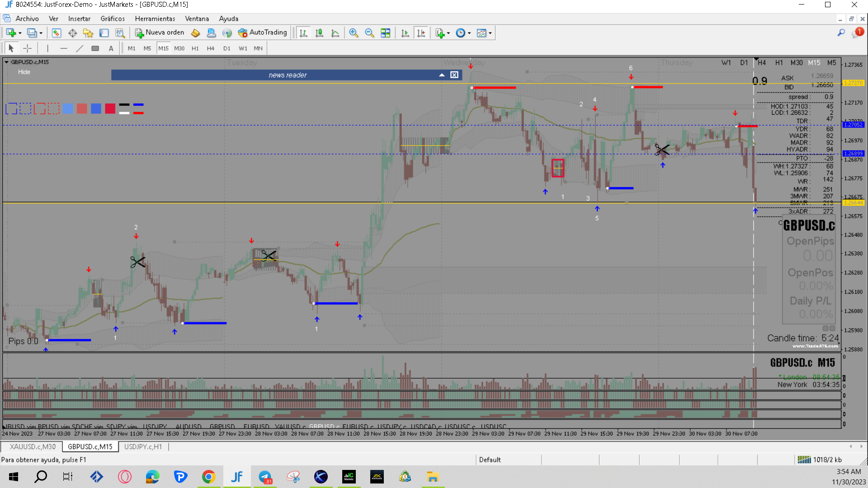The height and width of the screenshot is (488, 868).
Task: Switch to the XAUUSD.c,M30 chart tab
Action: (x=33, y=446)
